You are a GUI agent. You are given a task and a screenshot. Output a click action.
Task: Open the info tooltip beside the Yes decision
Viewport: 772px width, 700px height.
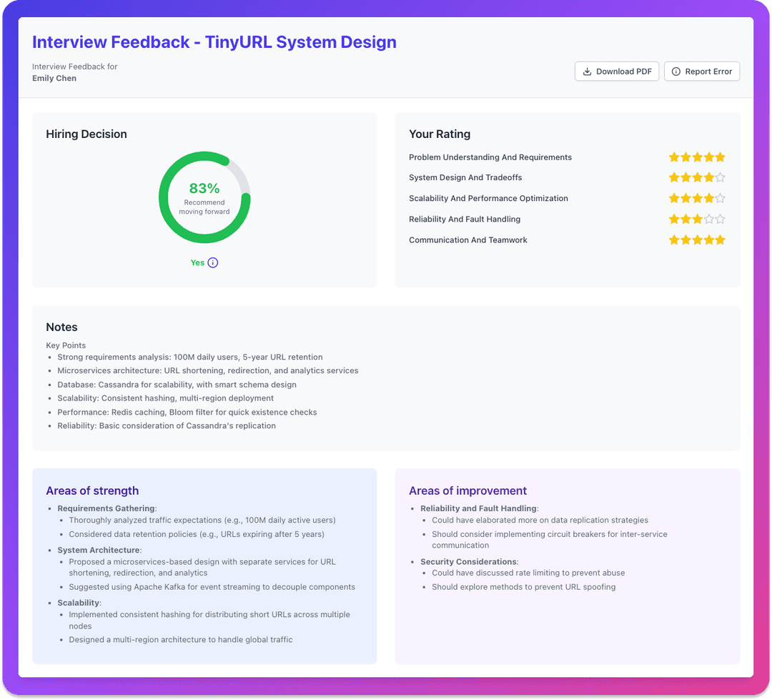[212, 262]
